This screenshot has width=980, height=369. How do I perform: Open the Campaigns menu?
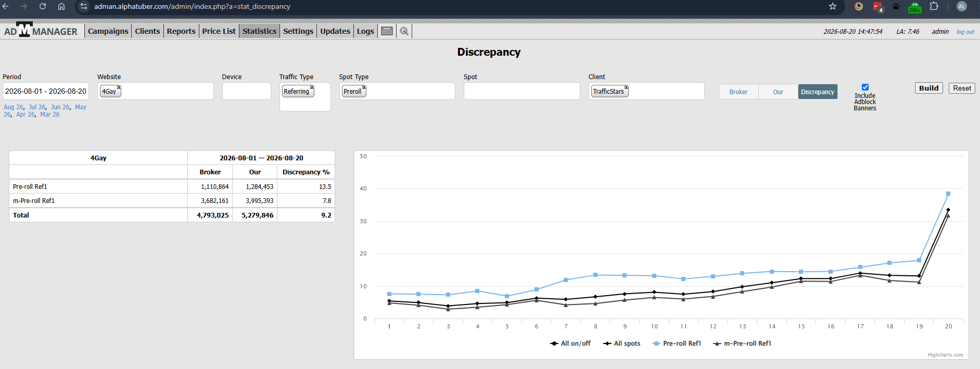click(x=108, y=31)
